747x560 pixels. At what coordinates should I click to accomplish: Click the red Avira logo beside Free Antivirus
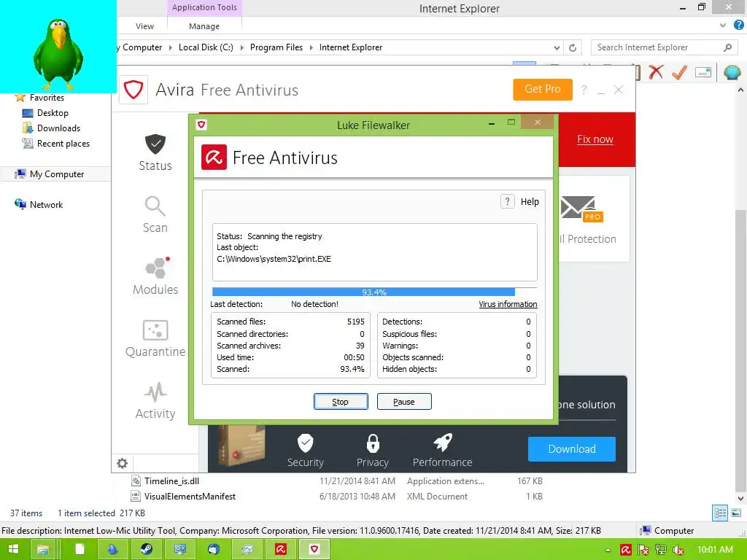pos(214,157)
